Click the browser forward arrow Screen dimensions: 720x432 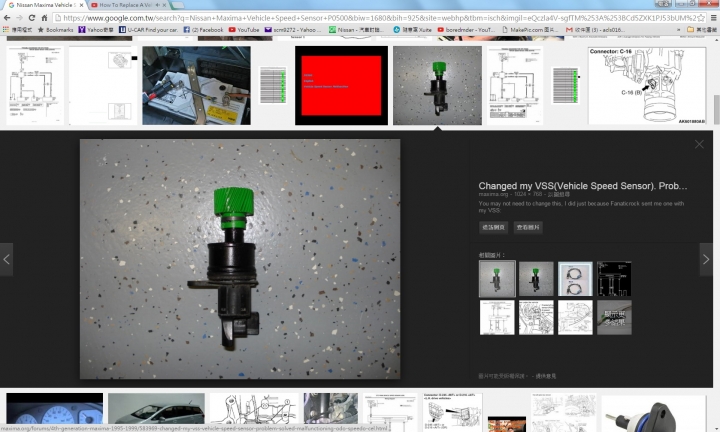[19, 18]
